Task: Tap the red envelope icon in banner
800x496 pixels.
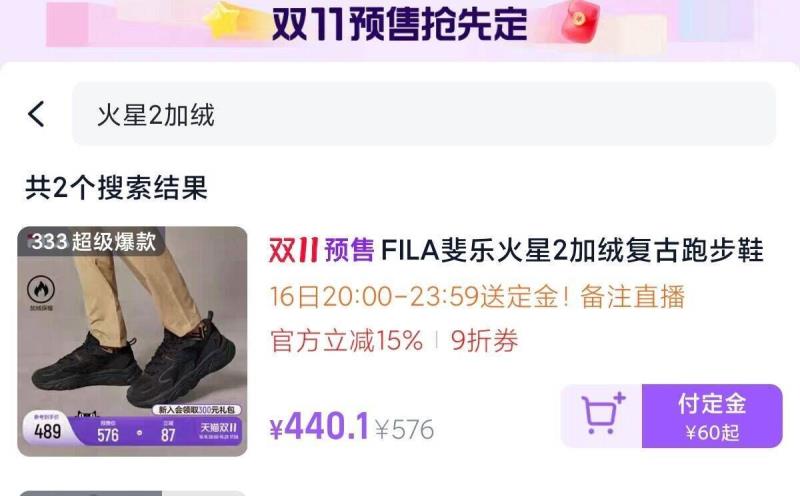Action: pyautogui.click(x=580, y=21)
